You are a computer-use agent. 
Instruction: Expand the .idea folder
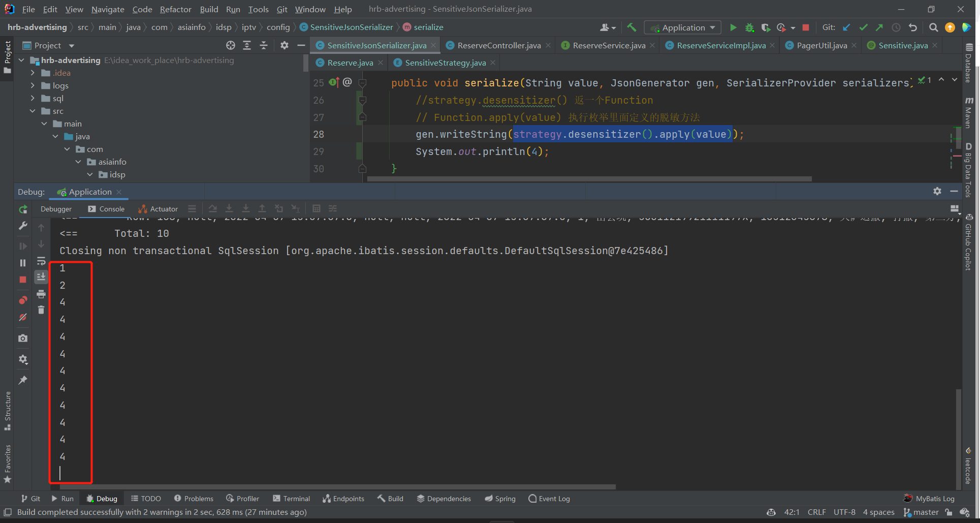pyautogui.click(x=33, y=73)
